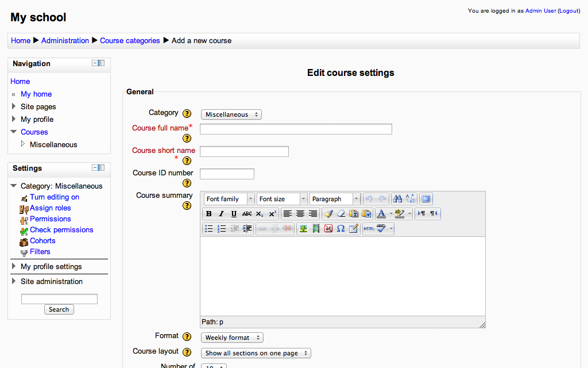The height and width of the screenshot is (368, 588).
Task: Click the Assign roles link
Action: point(50,208)
